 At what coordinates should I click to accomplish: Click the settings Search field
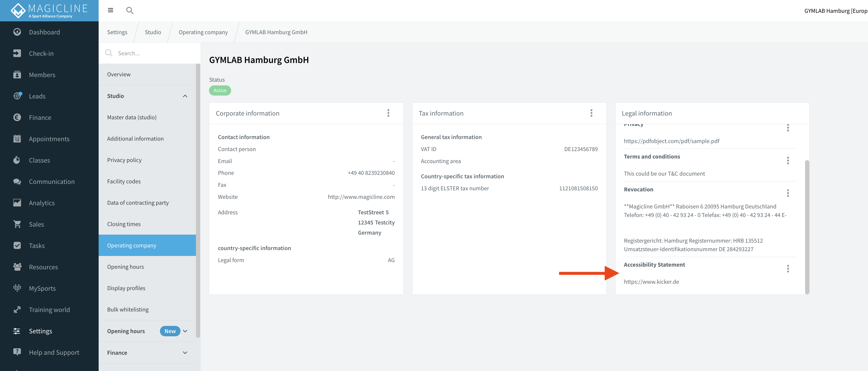coord(150,53)
